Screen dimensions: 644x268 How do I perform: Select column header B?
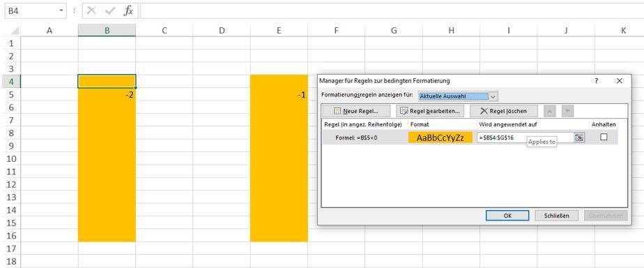point(107,31)
